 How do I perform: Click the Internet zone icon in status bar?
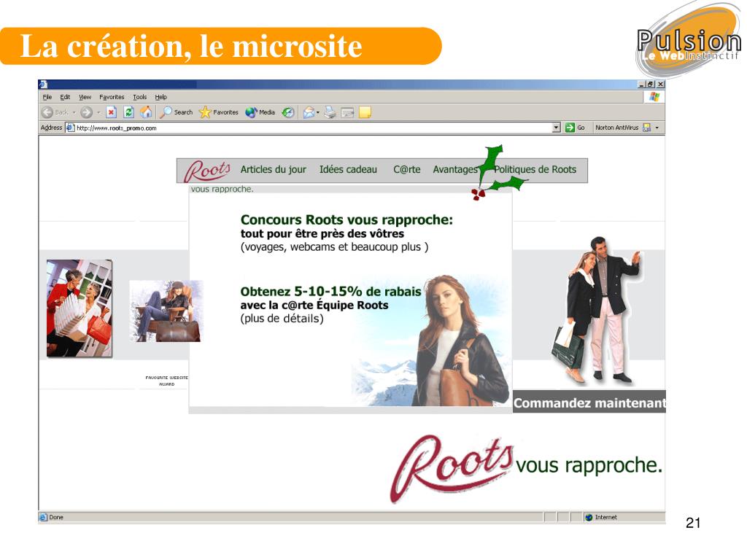point(589,517)
